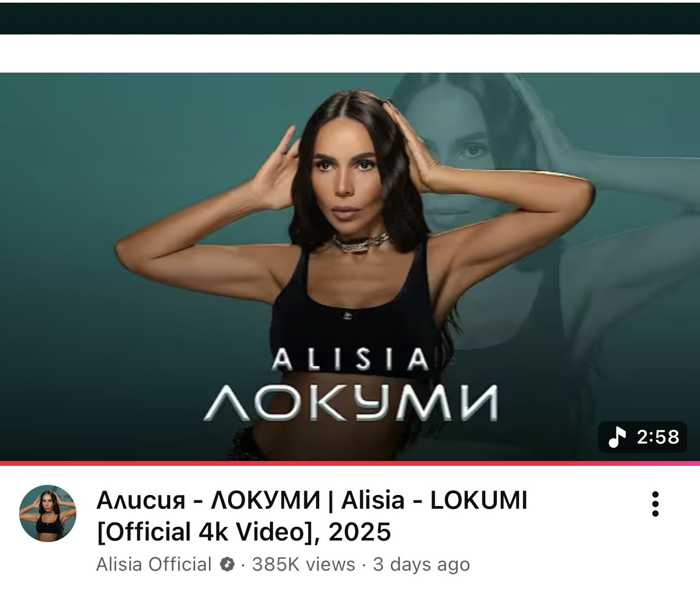
Task: Click the white gap above the thumbnail
Action: click(350, 54)
